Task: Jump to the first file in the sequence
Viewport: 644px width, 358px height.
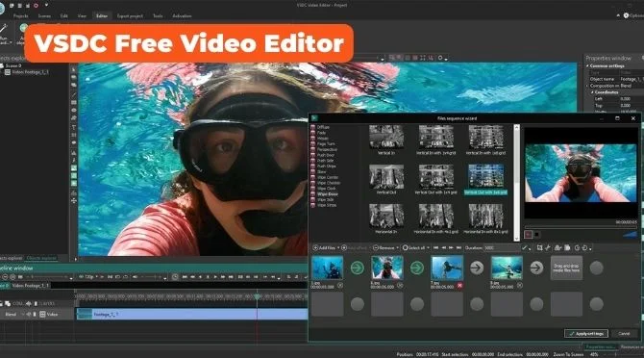Action: pos(435,248)
